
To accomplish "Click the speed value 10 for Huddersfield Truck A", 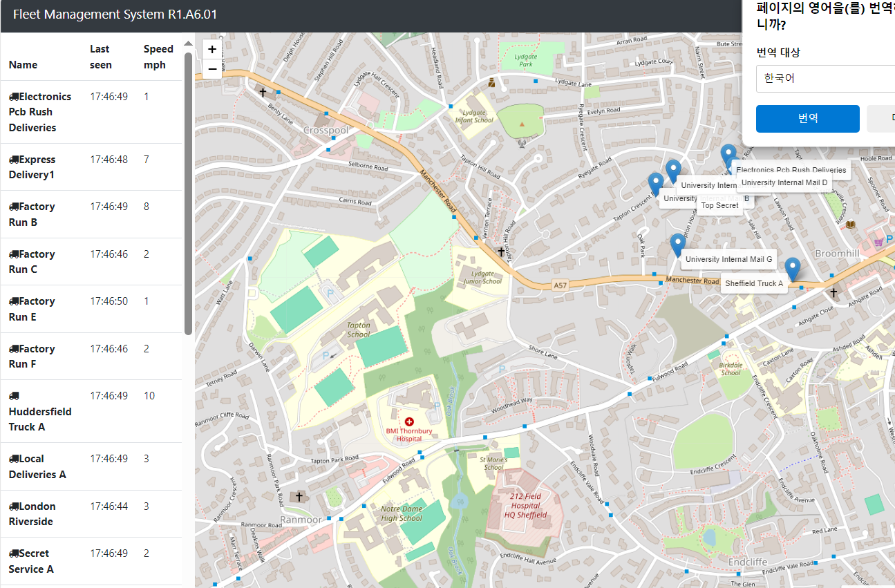I will [x=149, y=396].
